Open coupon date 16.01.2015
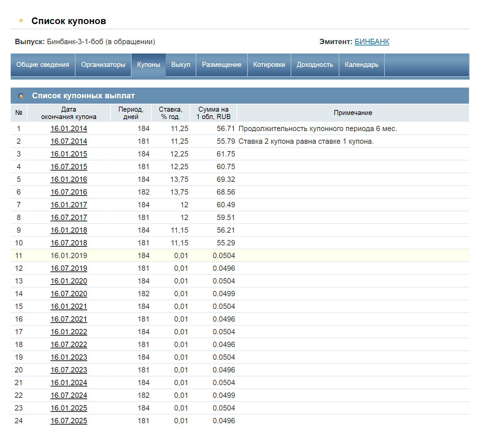The width and height of the screenshot is (481, 448). click(69, 154)
